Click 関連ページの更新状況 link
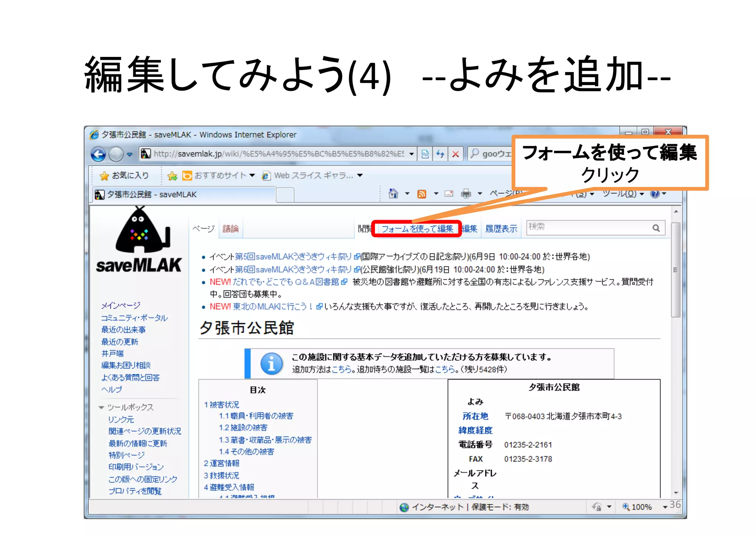Screen dimensions: 756x535 [x=145, y=432]
